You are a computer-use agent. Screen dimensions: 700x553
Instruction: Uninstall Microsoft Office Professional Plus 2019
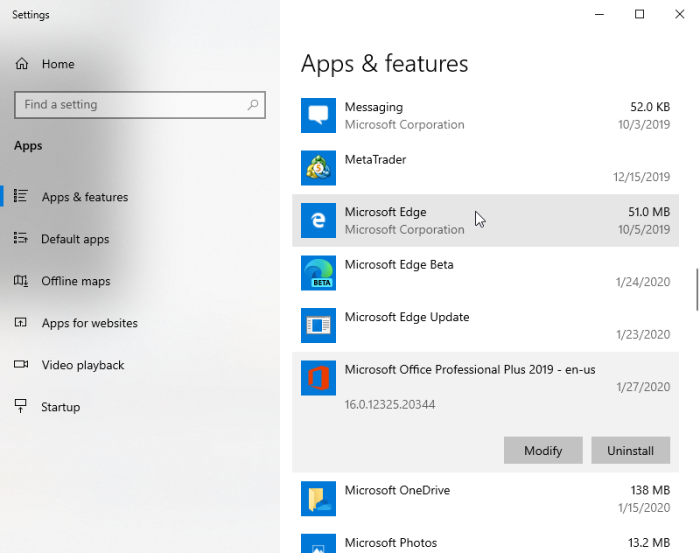630,451
